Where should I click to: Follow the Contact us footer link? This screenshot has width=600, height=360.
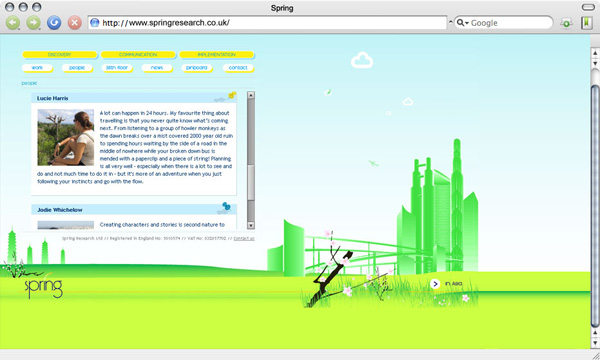[244, 238]
